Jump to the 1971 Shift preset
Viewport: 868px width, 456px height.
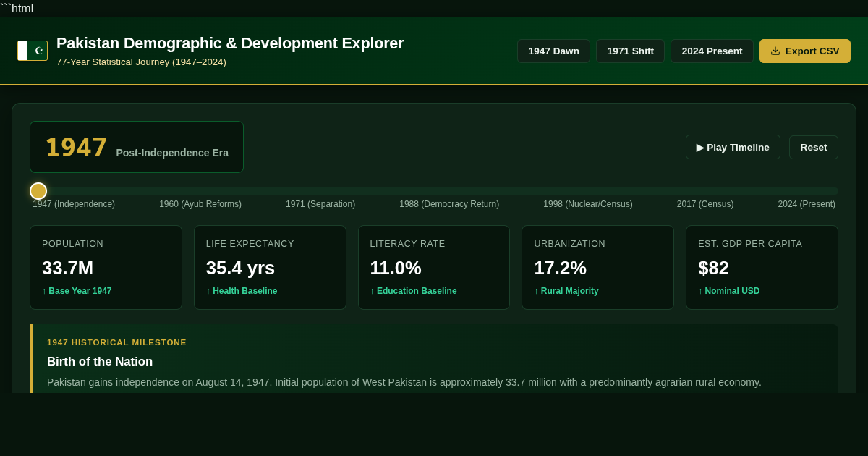pyautogui.click(x=630, y=51)
